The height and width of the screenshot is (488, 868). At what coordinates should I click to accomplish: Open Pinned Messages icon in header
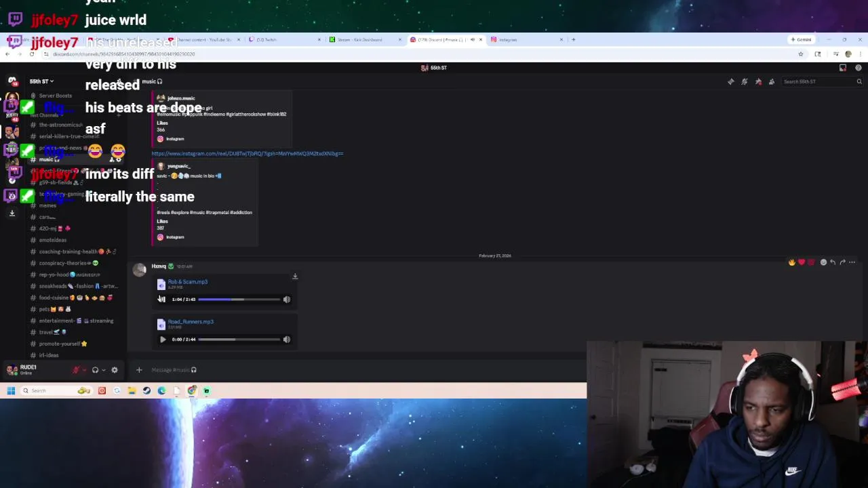coord(758,81)
